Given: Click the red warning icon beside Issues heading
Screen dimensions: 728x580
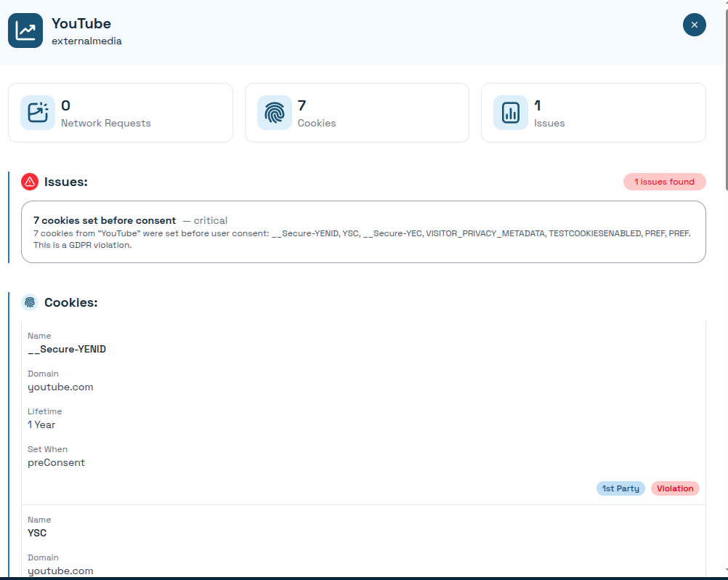Looking at the screenshot, I should [30, 182].
